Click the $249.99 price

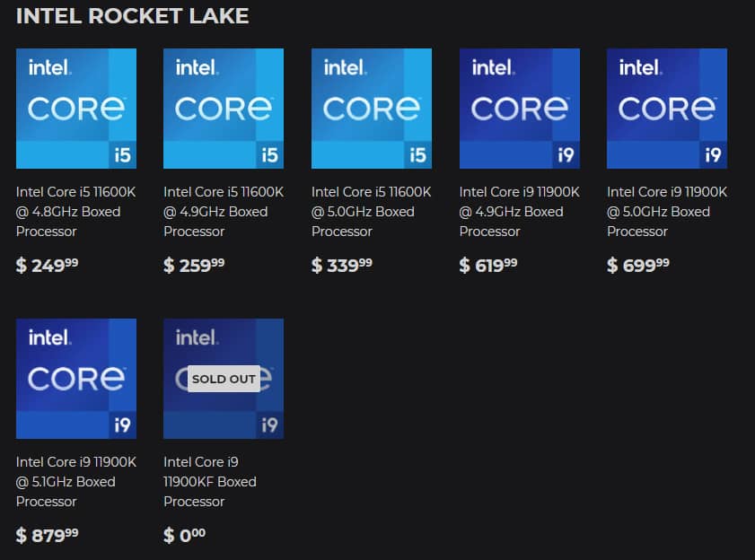[48, 265]
